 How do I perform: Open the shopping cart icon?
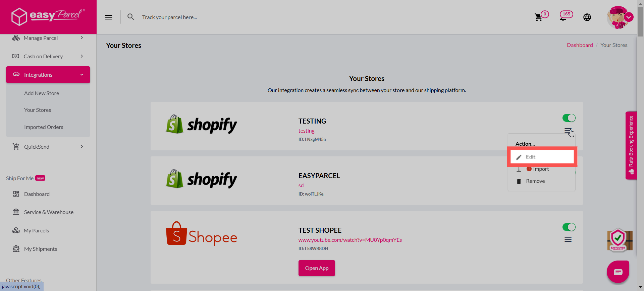[538, 17]
